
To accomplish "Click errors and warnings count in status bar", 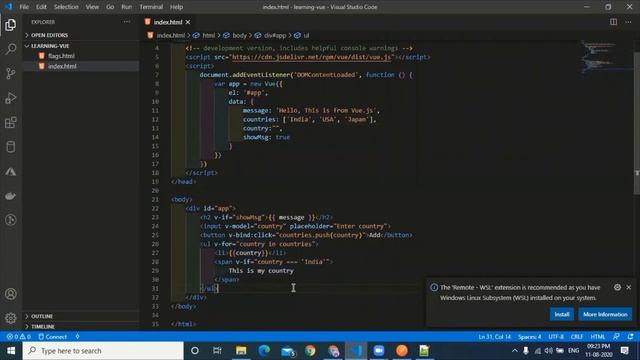I will [18, 337].
